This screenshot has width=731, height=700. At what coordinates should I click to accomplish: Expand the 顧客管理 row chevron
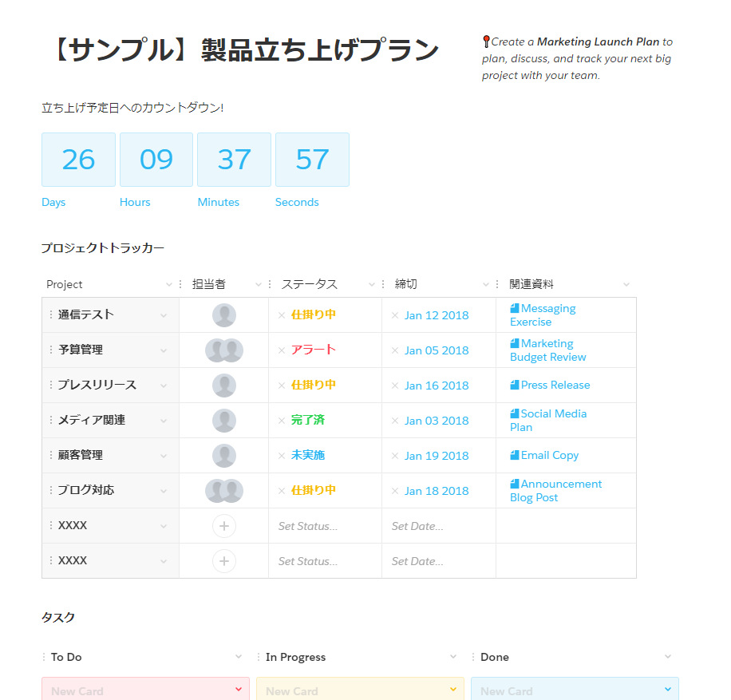click(164, 456)
